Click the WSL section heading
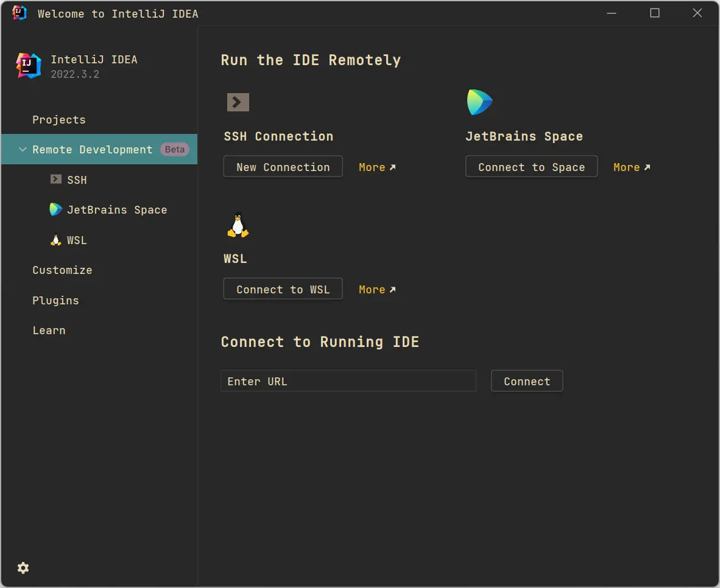Screen dimensions: 720x588 point(235,259)
